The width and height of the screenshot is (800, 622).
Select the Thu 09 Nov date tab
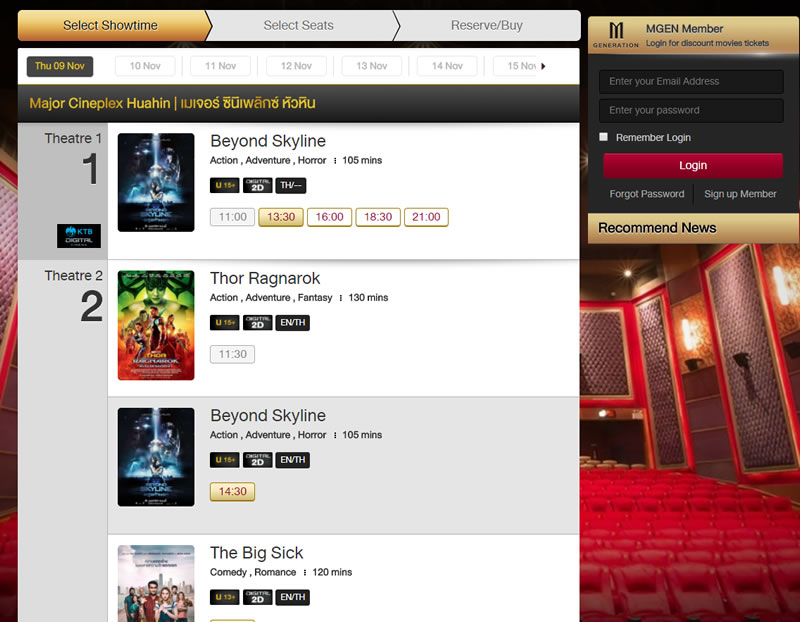[x=60, y=66]
